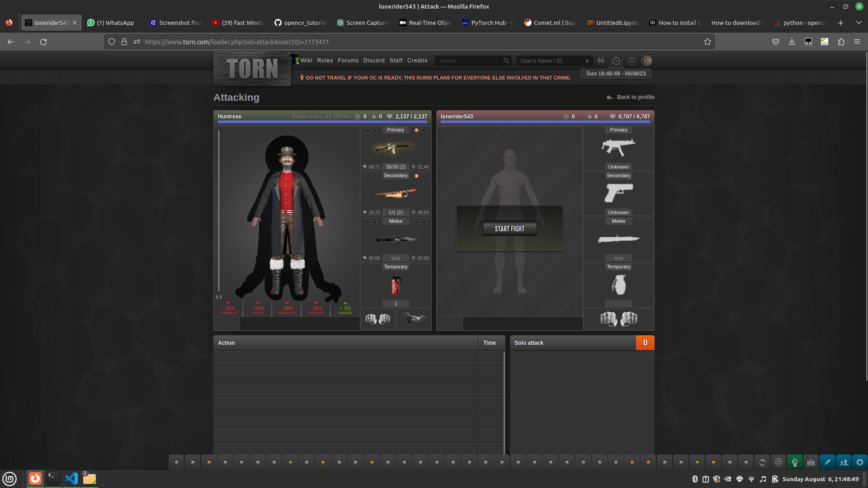Toggle the red bonus perk on Secondary weapon
This screenshot has height=488, width=868.
click(416, 176)
